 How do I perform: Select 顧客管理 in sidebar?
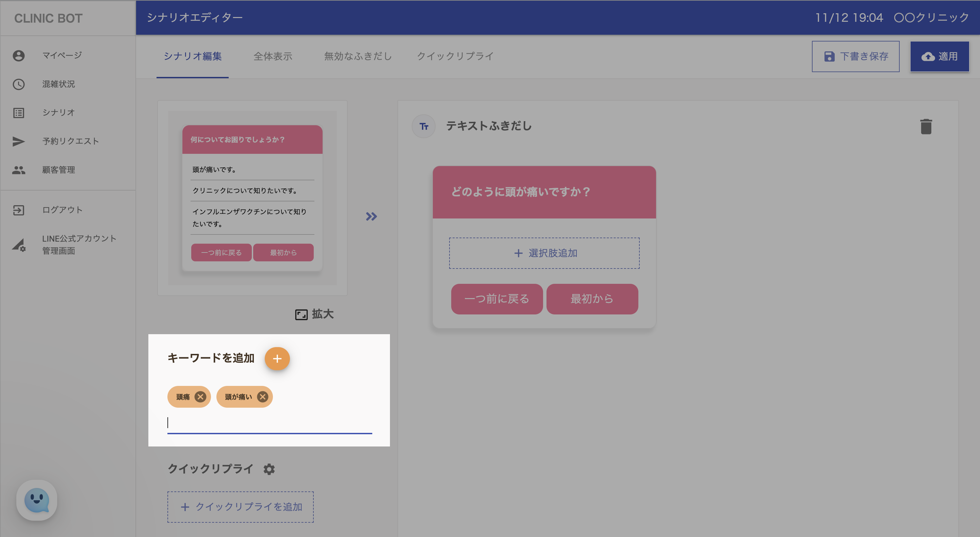[x=58, y=170]
